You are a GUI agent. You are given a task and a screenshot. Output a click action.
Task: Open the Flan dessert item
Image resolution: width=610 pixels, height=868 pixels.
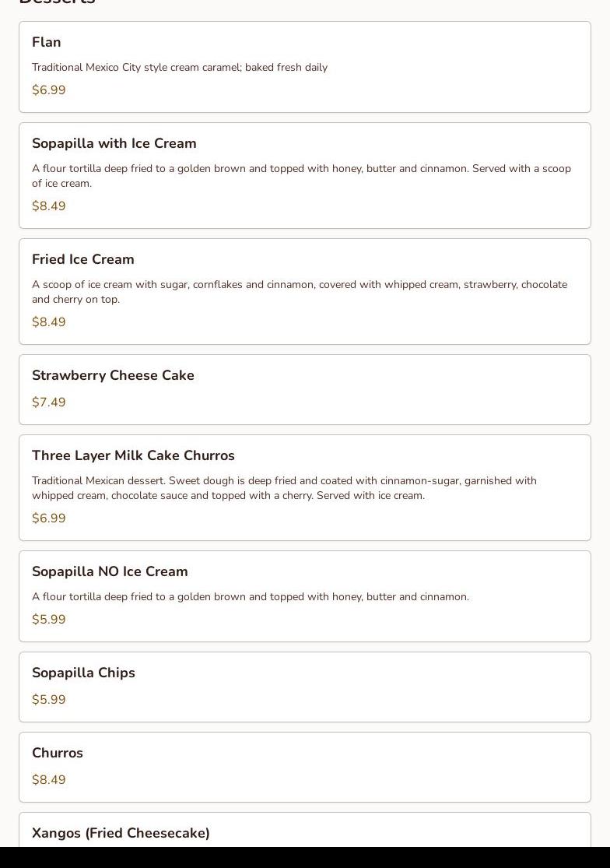(x=305, y=67)
